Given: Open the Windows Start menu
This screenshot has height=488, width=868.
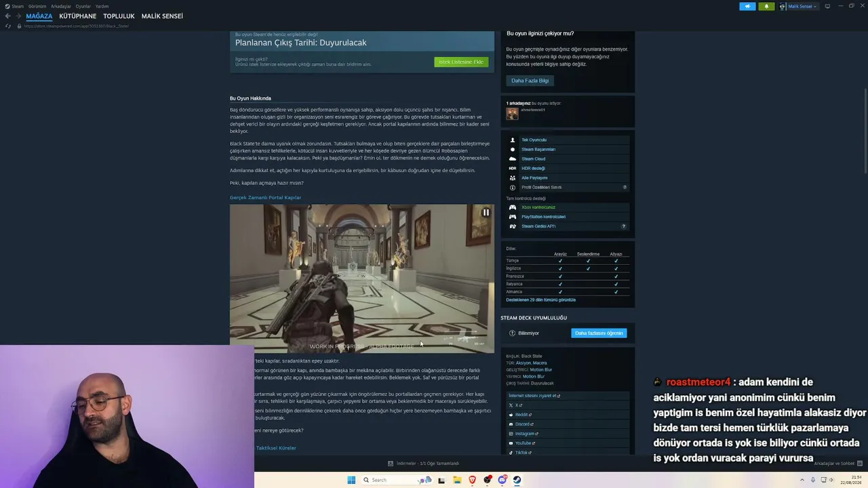Looking at the screenshot, I should 351,480.
